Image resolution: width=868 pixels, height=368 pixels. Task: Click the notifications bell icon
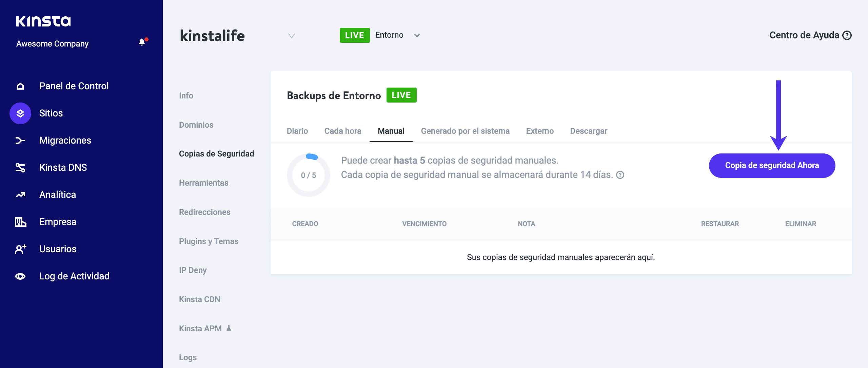point(142,42)
